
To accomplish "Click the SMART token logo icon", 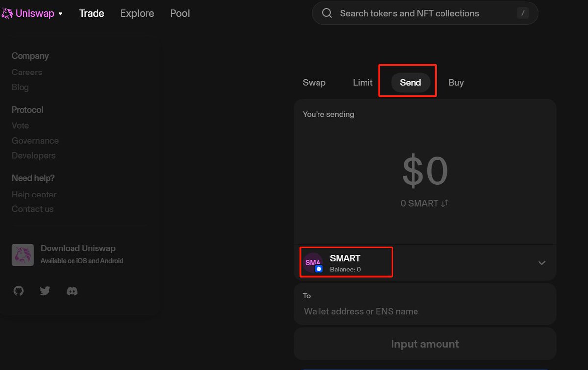I will point(313,263).
